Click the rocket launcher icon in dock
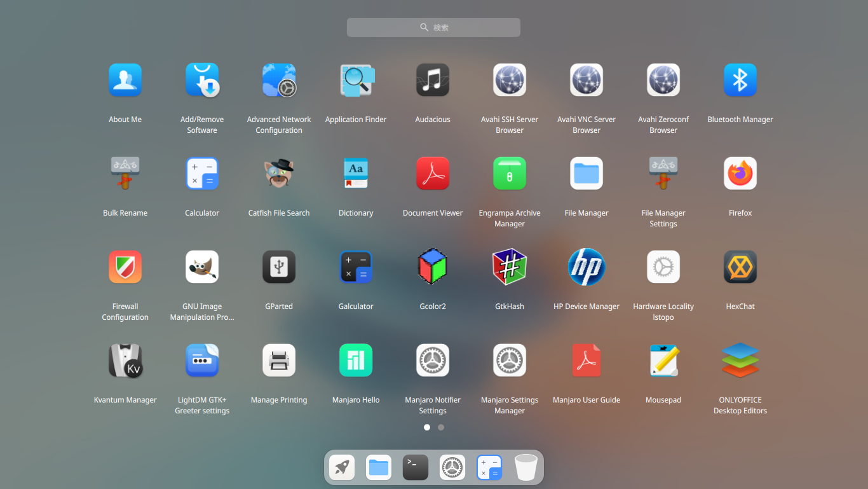Image resolution: width=868 pixels, height=489 pixels. pos(342,467)
